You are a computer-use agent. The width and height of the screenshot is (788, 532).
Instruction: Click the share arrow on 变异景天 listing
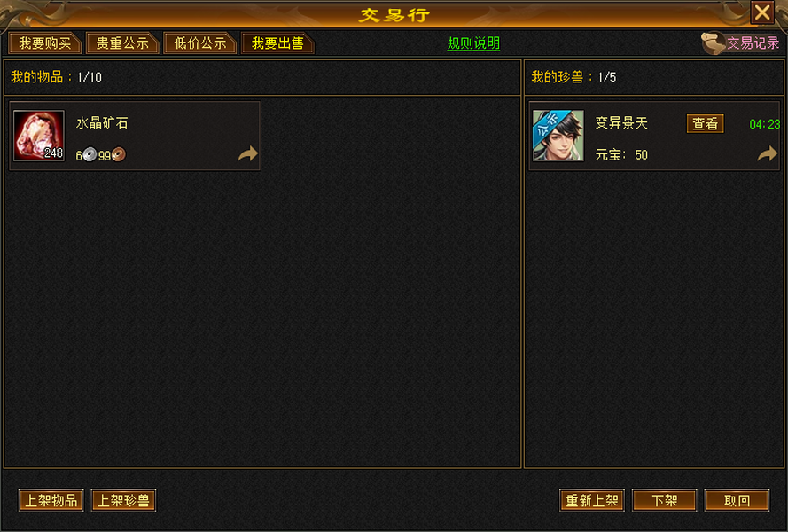pyautogui.click(x=768, y=153)
